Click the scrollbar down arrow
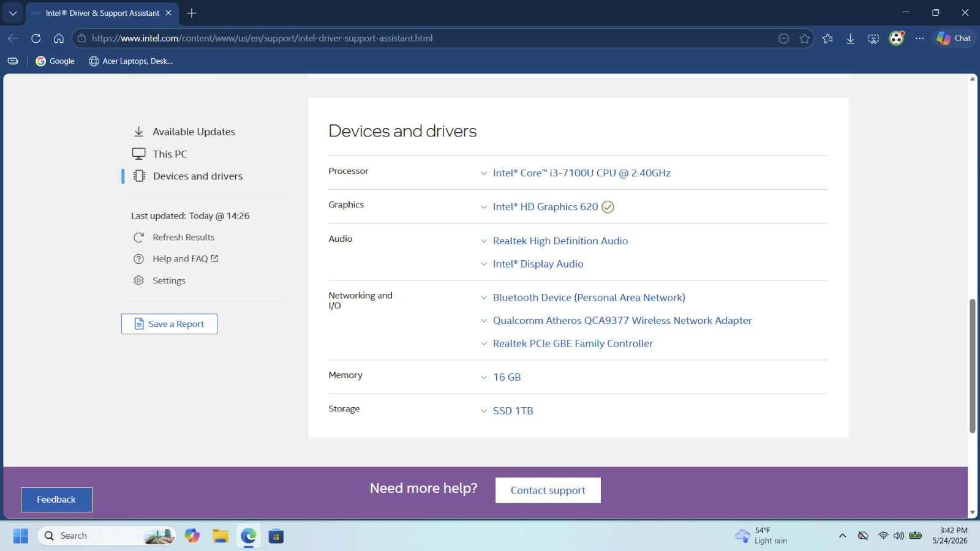Image resolution: width=980 pixels, height=551 pixels. click(973, 513)
